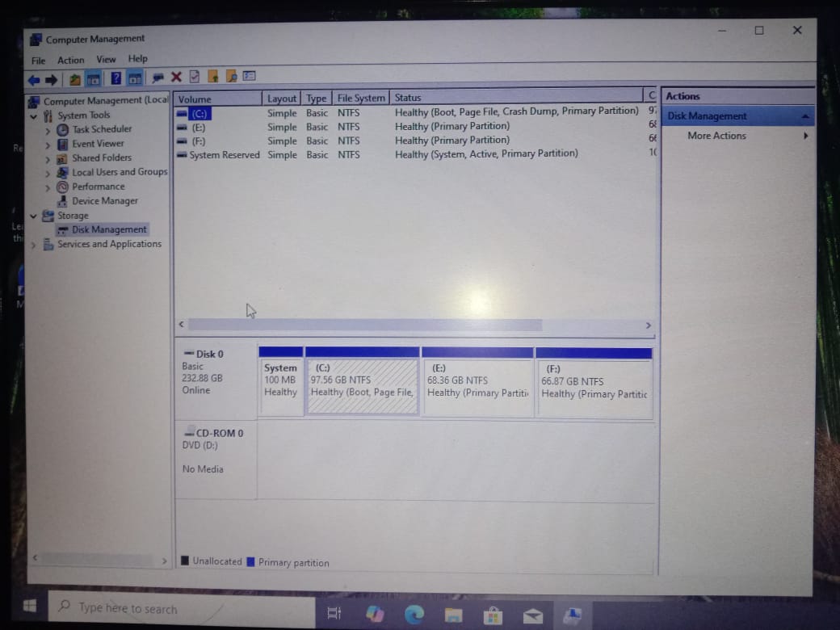The width and height of the screenshot is (840, 630).
Task: Open the Action menu
Action: pyautogui.click(x=70, y=60)
